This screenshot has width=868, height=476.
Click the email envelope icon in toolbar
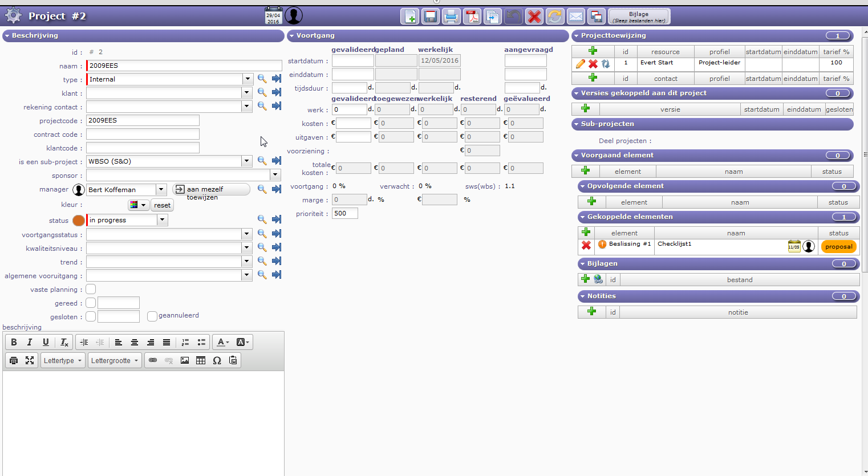(575, 17)
